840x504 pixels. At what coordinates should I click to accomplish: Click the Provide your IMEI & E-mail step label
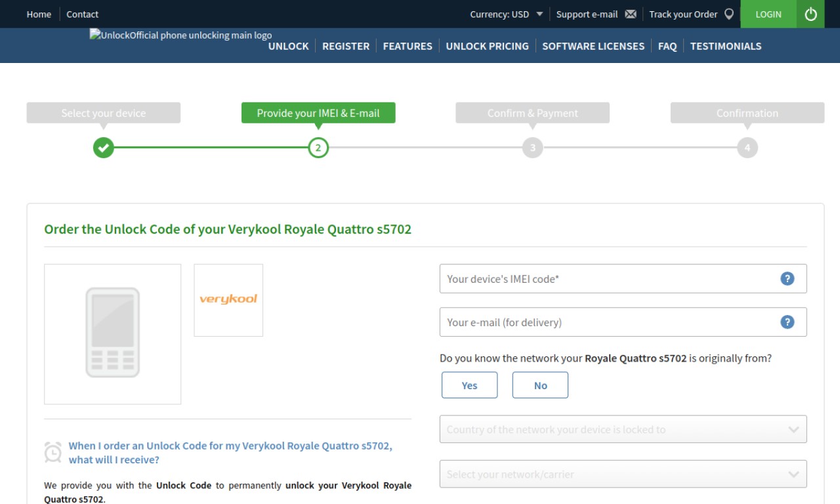point(318,113)
